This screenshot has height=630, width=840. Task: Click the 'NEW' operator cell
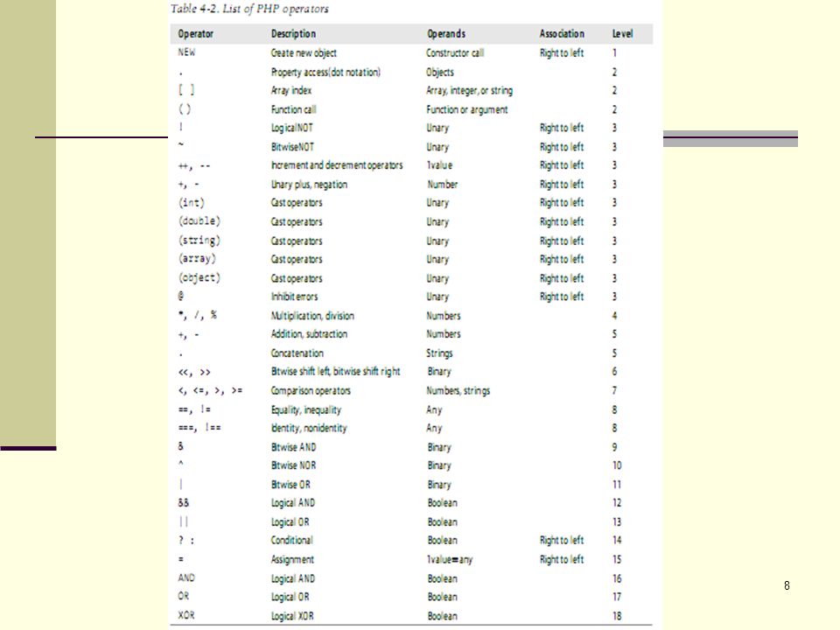(186, 52)
